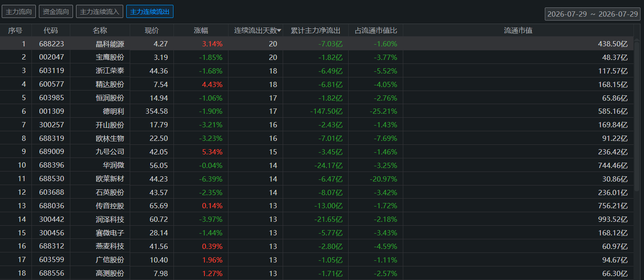Open stock 晶科能源 row
This screenshot has height=280, width=644.
pos(317,44)
